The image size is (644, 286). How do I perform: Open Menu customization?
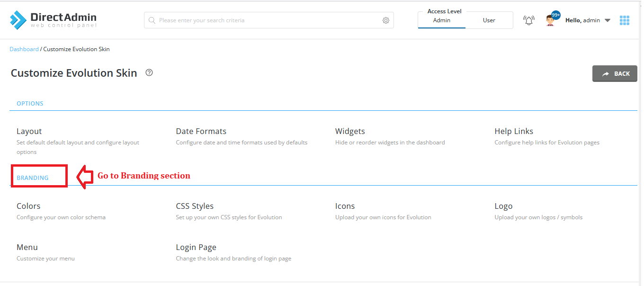click(x=27, y=247)
